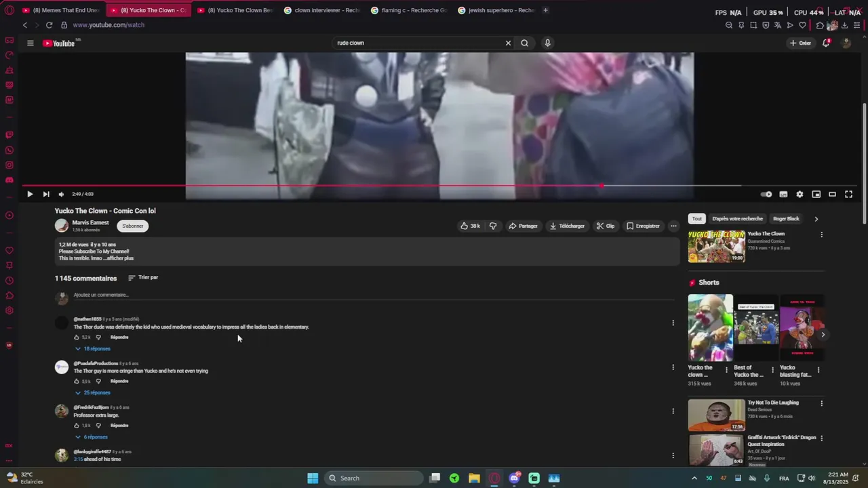Expand 18 réponses under medieval vocabulary comment

(x=93, y=348)
